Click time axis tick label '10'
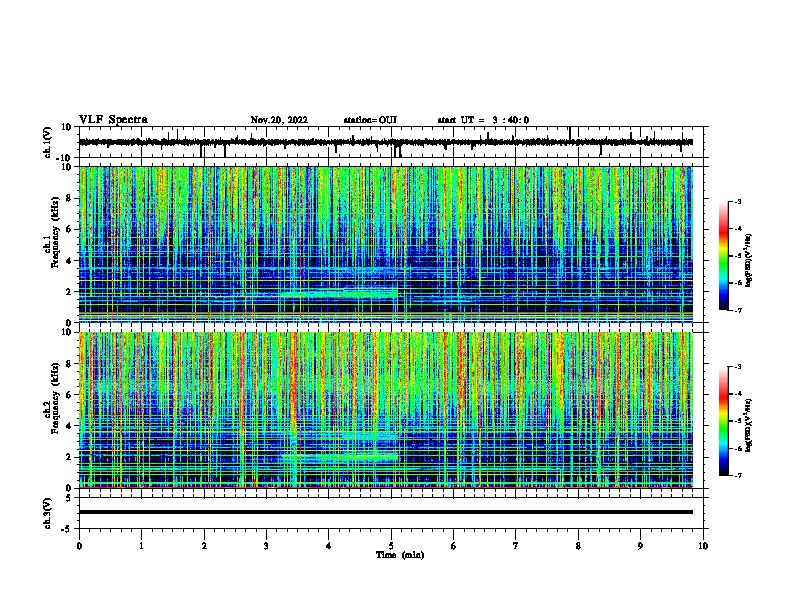The height and width of the screenshot is (612, 792). 703,546
